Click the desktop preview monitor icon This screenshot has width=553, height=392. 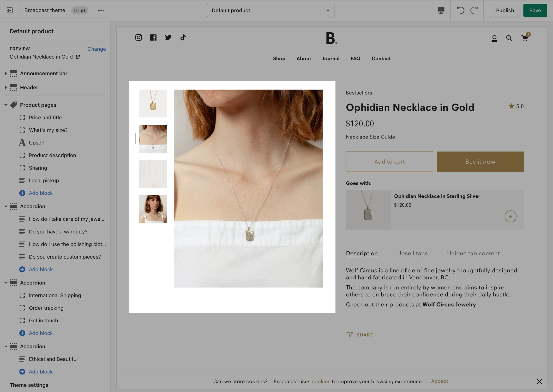coord(441,10)
